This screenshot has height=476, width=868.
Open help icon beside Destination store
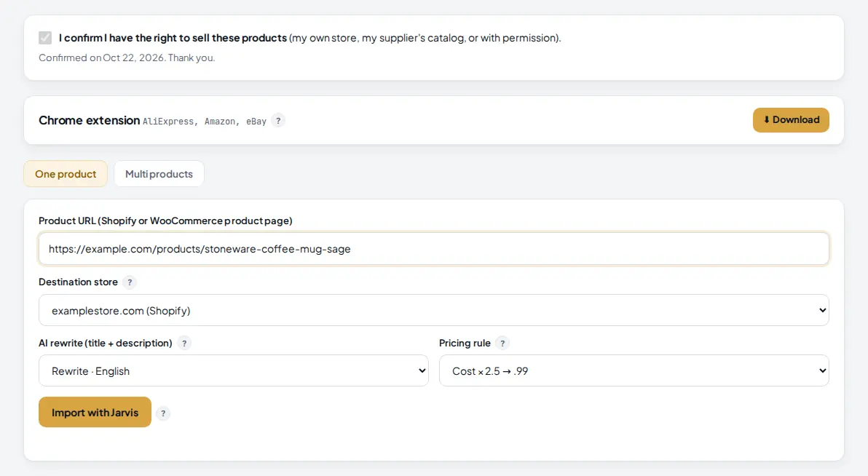point(130,282)
